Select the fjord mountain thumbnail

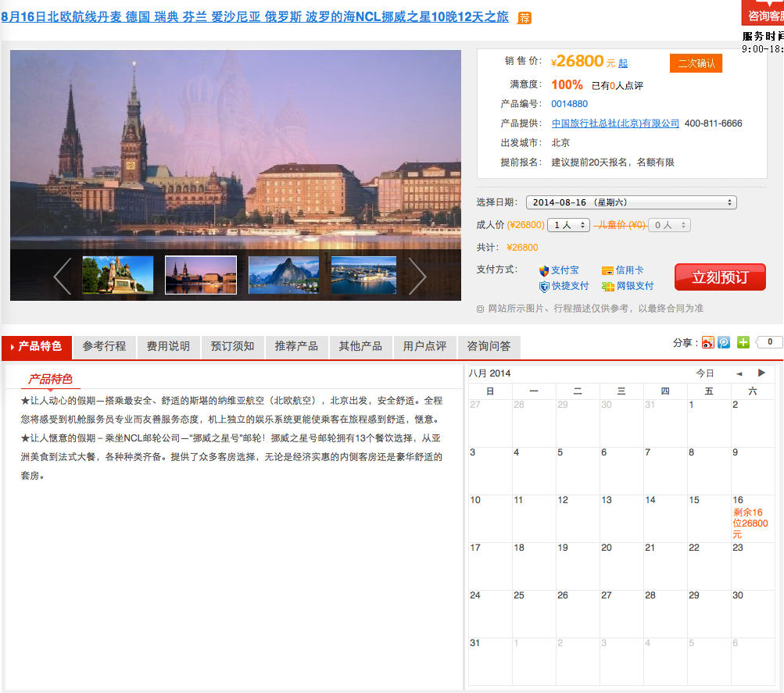(x=284, y=275)
